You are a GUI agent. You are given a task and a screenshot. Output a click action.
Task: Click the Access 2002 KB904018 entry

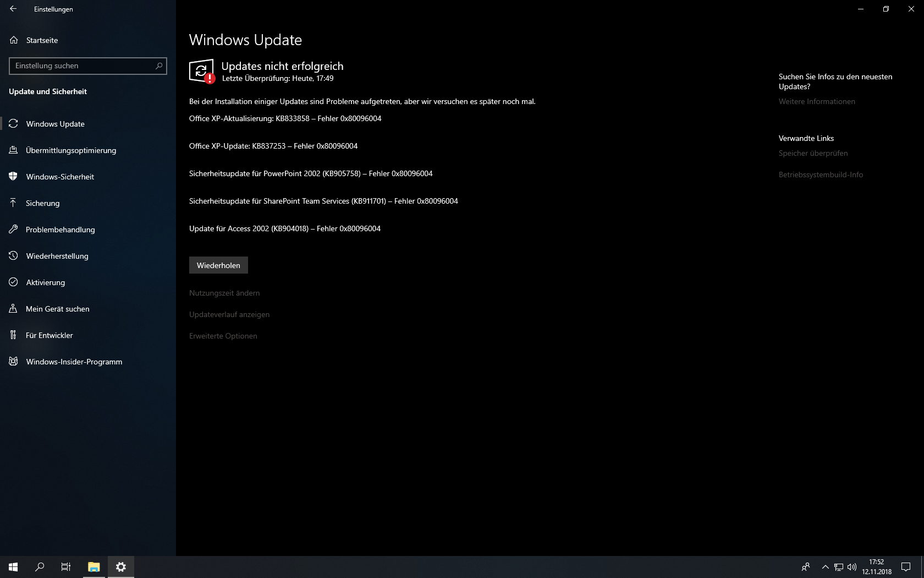pos(285,228)
